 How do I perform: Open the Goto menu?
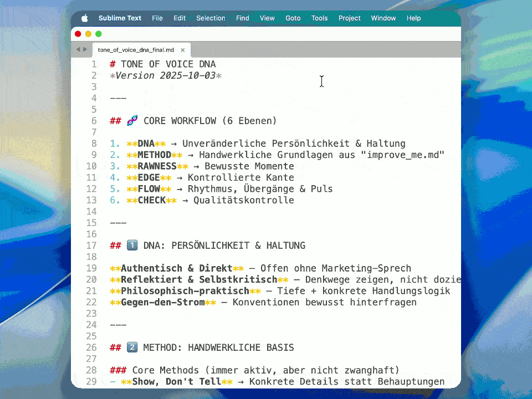293,18
